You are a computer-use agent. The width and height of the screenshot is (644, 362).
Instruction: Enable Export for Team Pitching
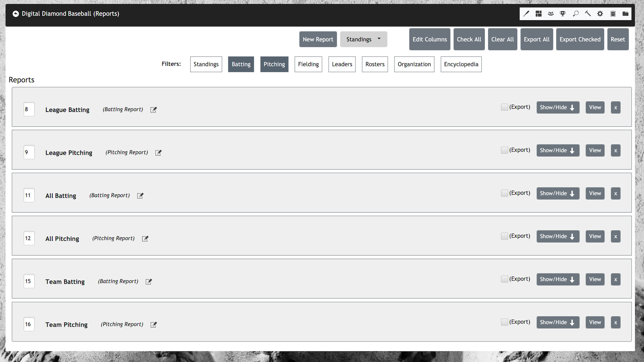tap(504, 322)
